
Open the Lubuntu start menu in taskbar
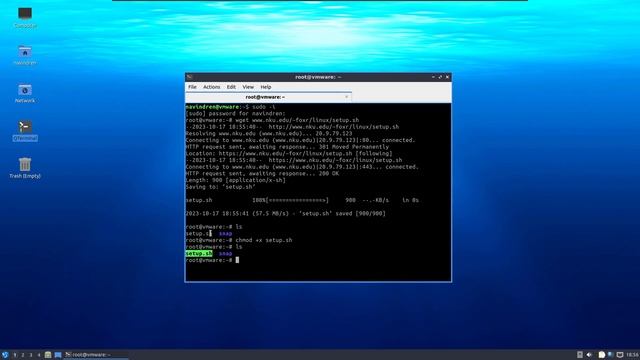pyautogui.click(x=5, y=355)
